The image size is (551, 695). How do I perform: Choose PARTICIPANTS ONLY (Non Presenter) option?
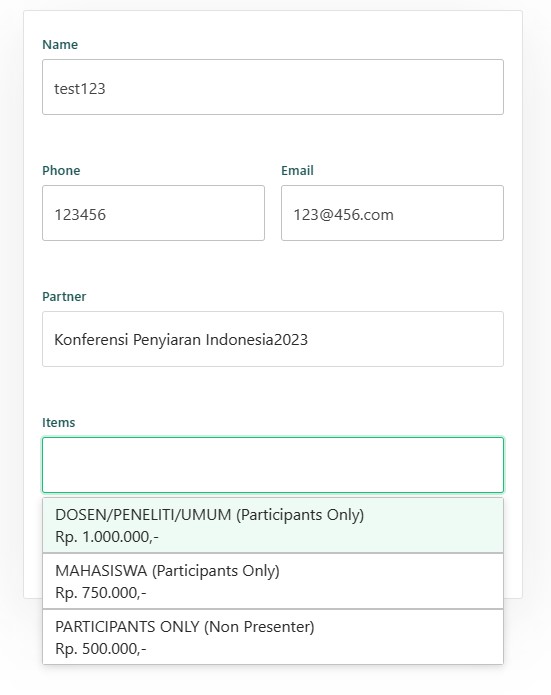pos(273,637)
